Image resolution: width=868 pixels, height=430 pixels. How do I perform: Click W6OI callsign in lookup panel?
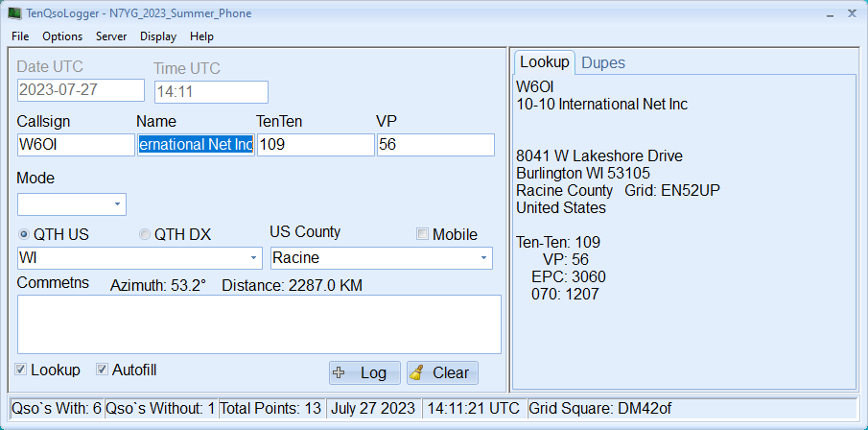[x=535, y=87]
